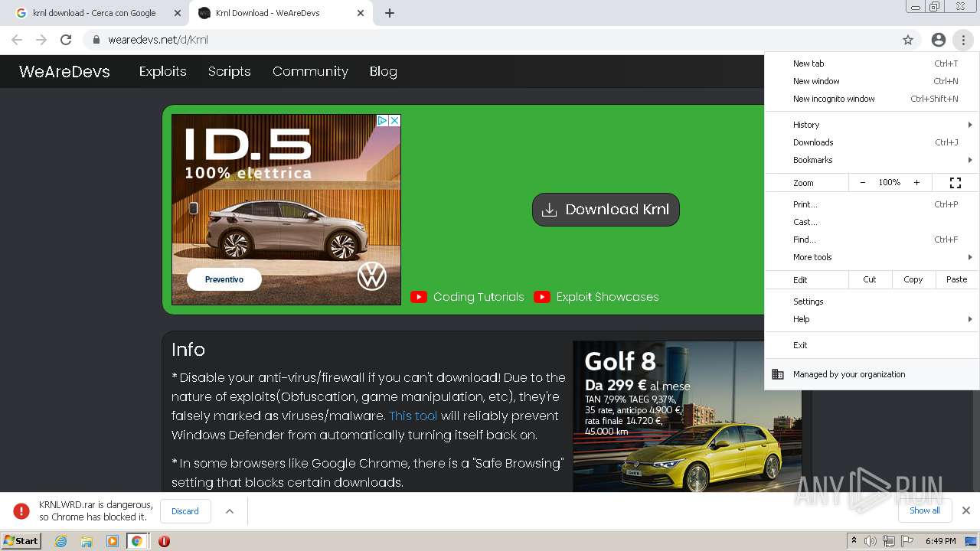The height and width of the screenshot is (551, 980).
Task: Discard the blocked KRNLWRD.rar download
Action: coord(185,511)
